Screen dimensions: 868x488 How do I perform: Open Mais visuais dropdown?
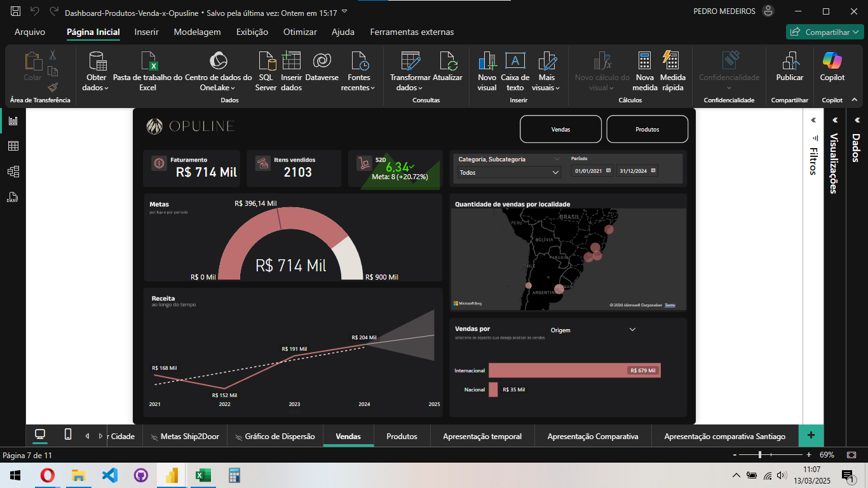click(546, 71)
